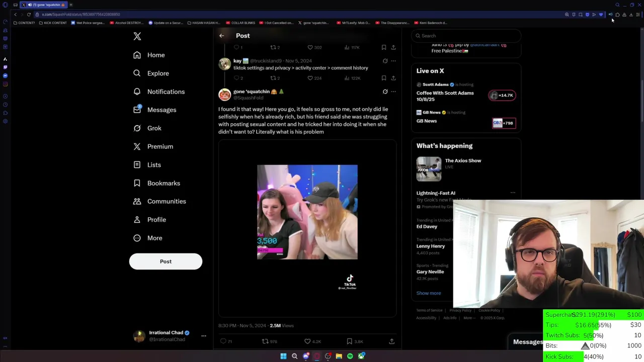Open The Axios Show live card
The height and width of the screenshot is (362, 644).
[x=466, y=169]
